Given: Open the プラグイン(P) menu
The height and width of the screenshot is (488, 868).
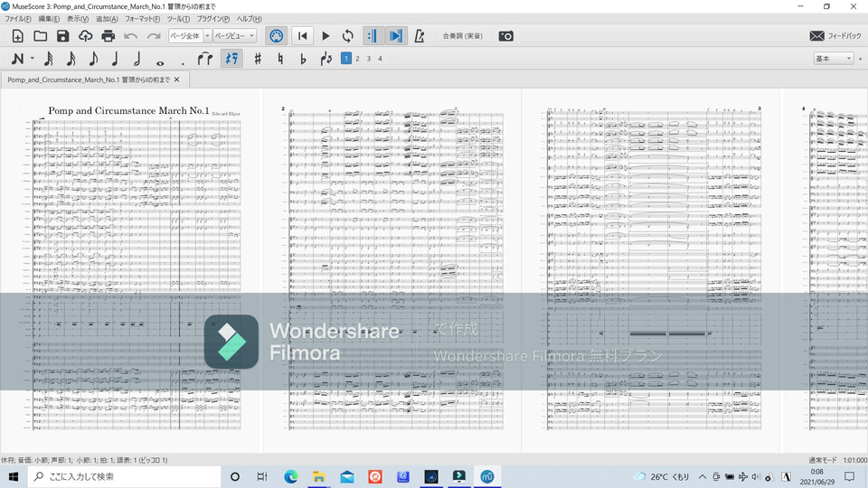Looking at the screenshot, I should click(x=213, y=19).
